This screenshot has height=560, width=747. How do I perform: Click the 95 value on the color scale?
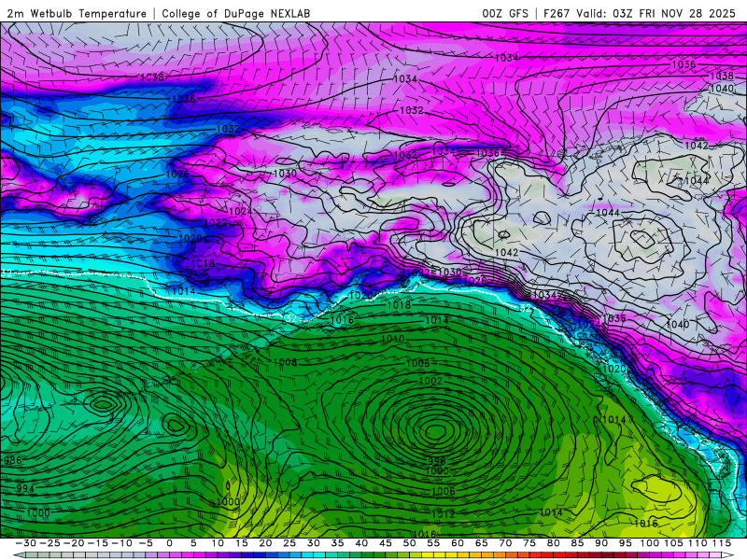point(626,543)
